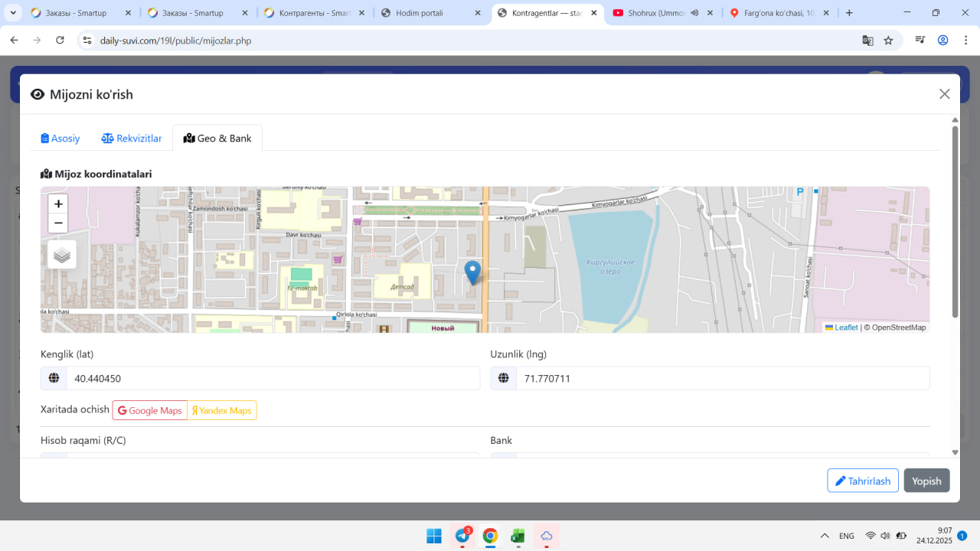Bookmark this page with star icon
Viewport: 980px width, 551px height.
(888, 41)
